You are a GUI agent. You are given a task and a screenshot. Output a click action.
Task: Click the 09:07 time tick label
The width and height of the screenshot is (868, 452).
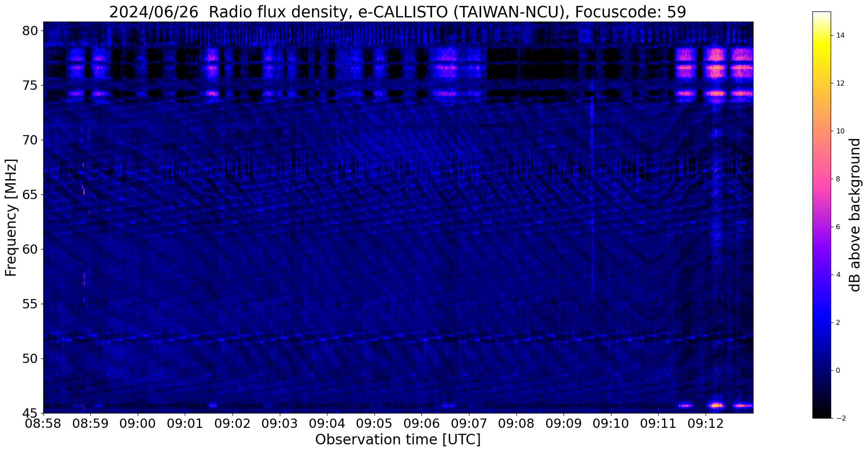pyautogui.click(x=469, y=423)
